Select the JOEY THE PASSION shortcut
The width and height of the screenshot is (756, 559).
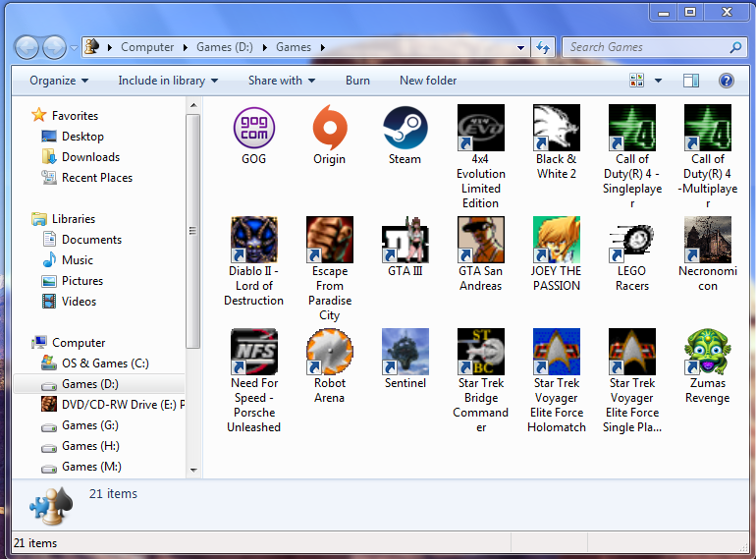[557, 240]
